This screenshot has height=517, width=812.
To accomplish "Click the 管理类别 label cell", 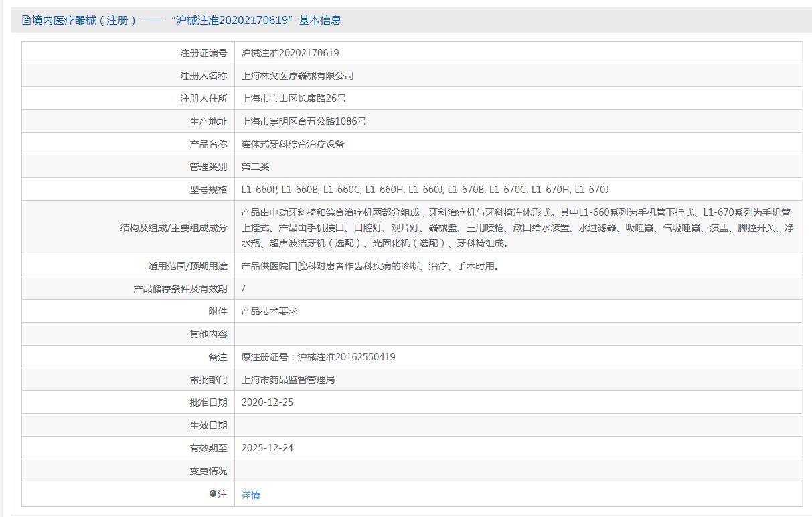I will pos(129,167).
